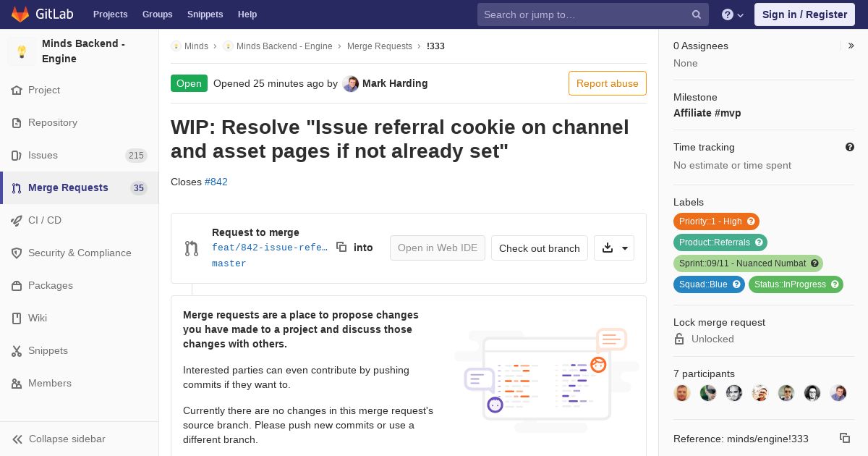
Task: Open Merge Requests in the sidebar
Action: 80,187
